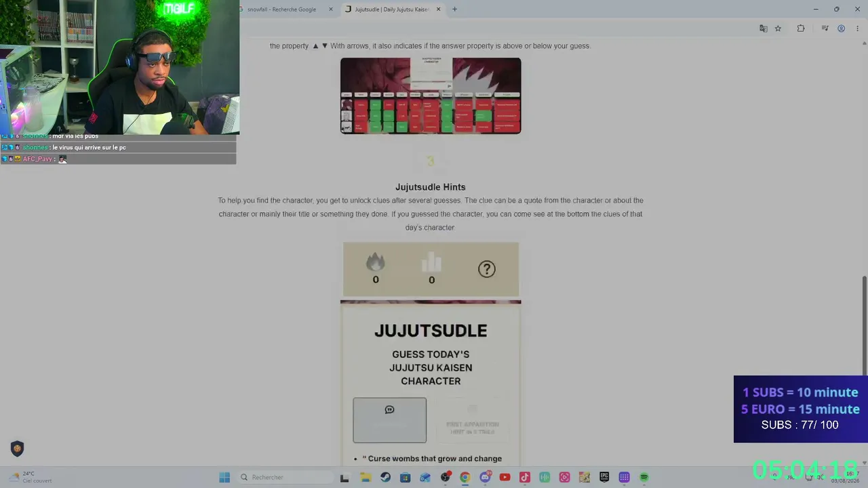Select the Jujutsudle Daily Jujutsu Kaisen tab
This screenshot has width=868, height=488.
pos(393,9)
